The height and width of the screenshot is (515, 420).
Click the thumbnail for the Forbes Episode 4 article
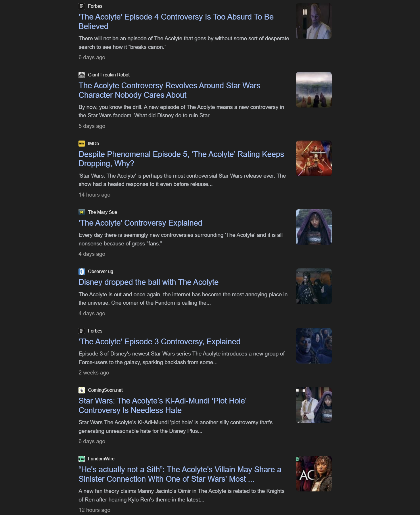314,21
